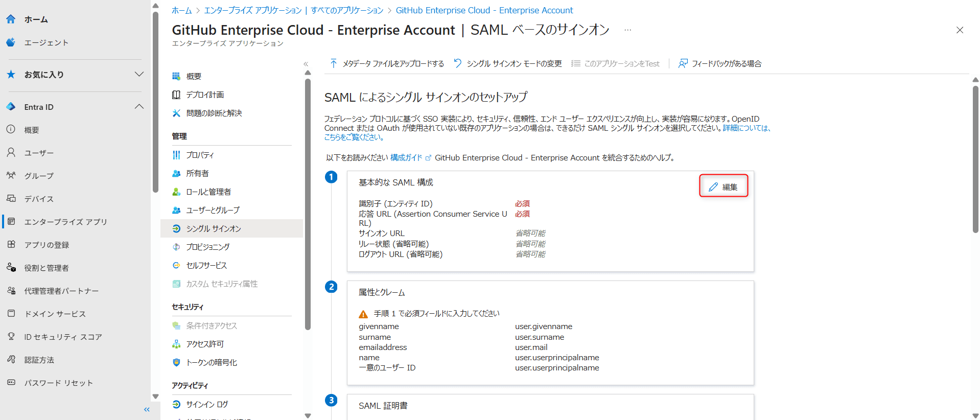Click the 条件付きアクセス menu item

pyautogui.click(x=231, y=325)
